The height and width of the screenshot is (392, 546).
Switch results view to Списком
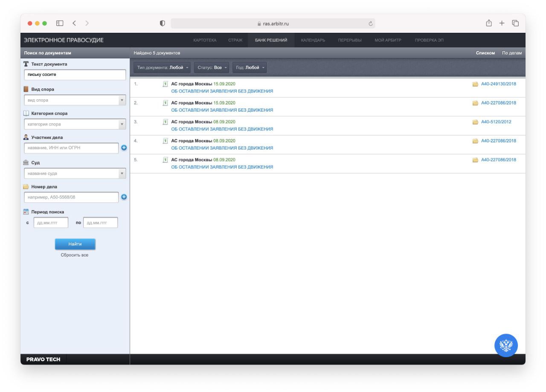click(485, 53)
